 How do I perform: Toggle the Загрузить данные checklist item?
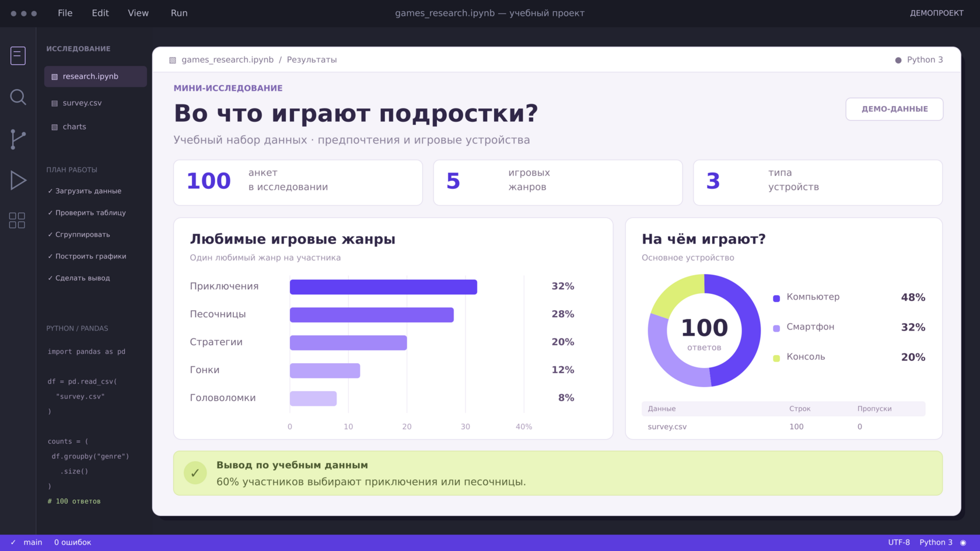85,191
